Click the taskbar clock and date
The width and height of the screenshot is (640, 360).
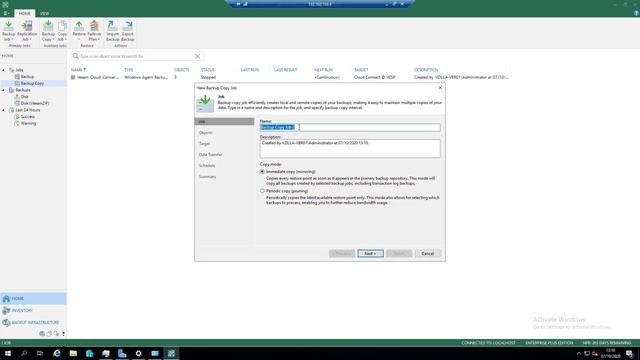610,353
